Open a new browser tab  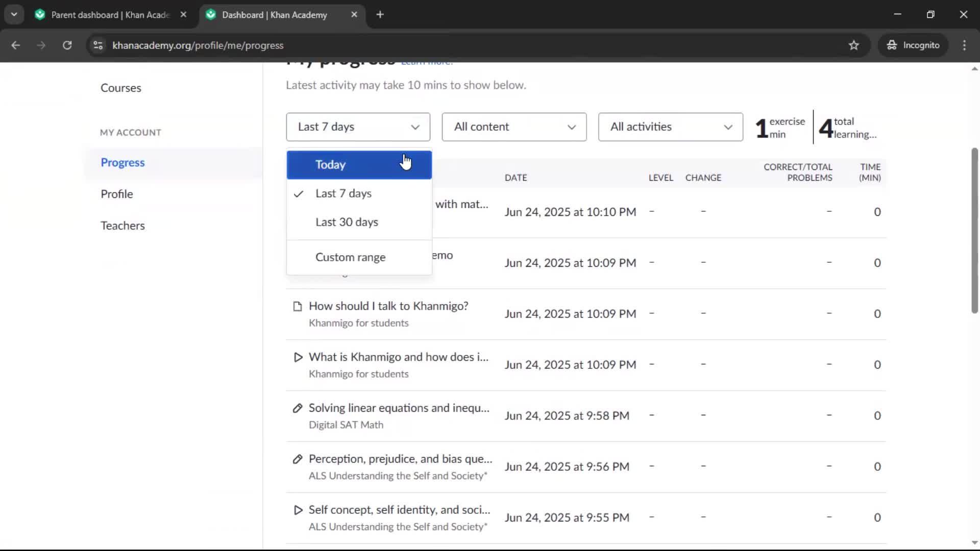(x=380, y=15)
